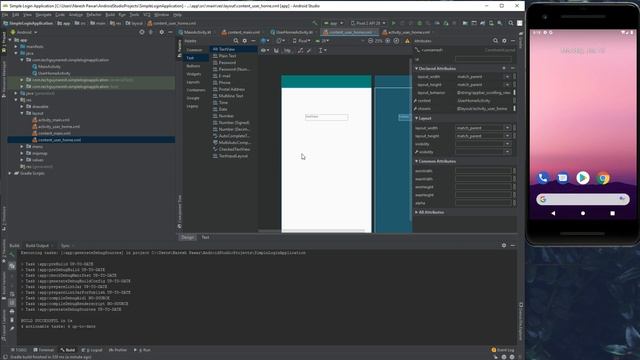This screenshot has width=640, height=360.
Task: Open Attributes panel gear settings
Action: [504, 41]
